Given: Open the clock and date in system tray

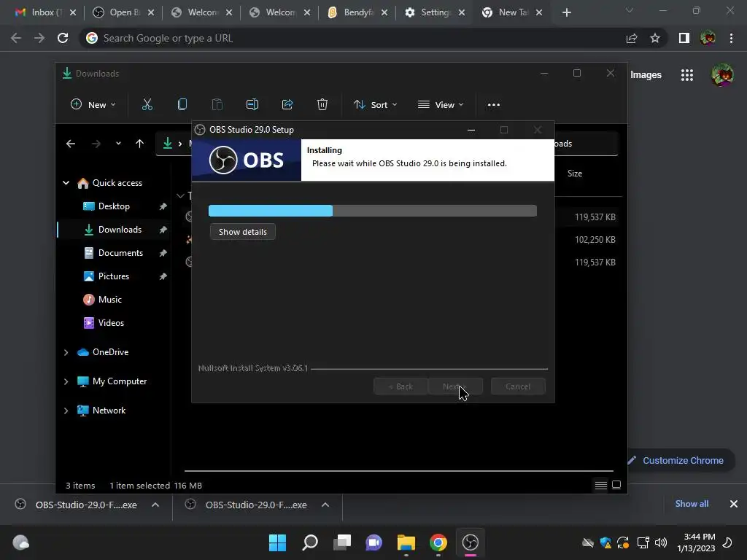Looking at the screenshot, I should click(697, 542).
